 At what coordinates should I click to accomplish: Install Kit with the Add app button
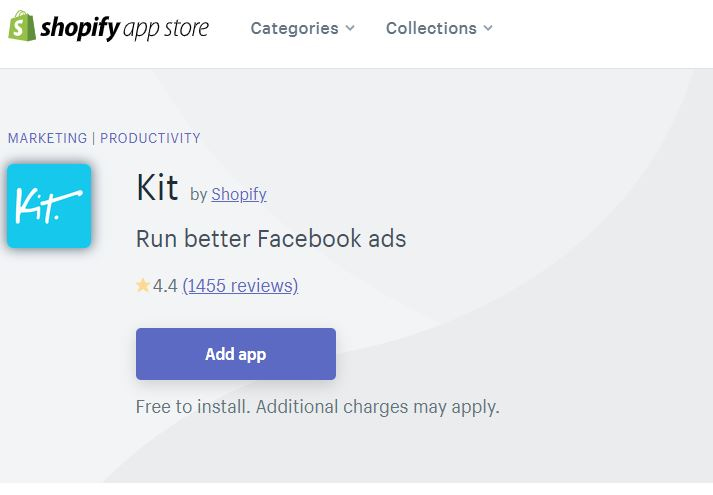coord(236,354)
